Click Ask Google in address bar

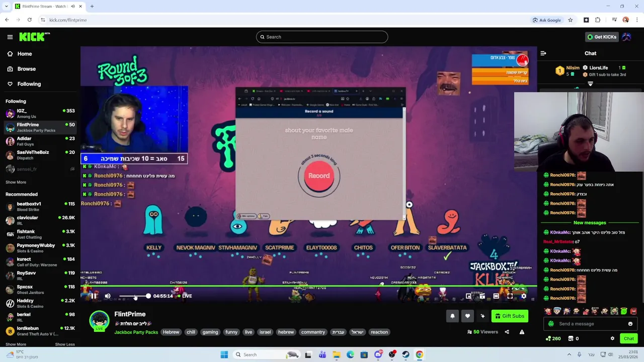pos(546,20)
